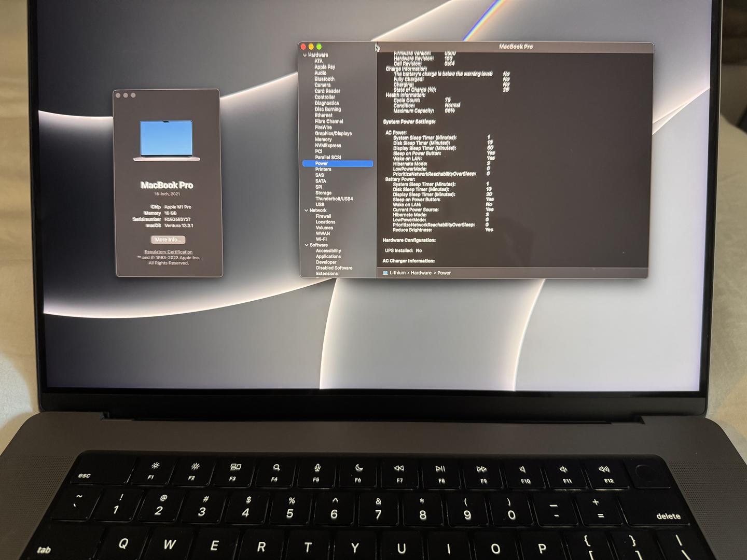
Task: Select Apple Pay in the sidebar
Action: [325, 67]
